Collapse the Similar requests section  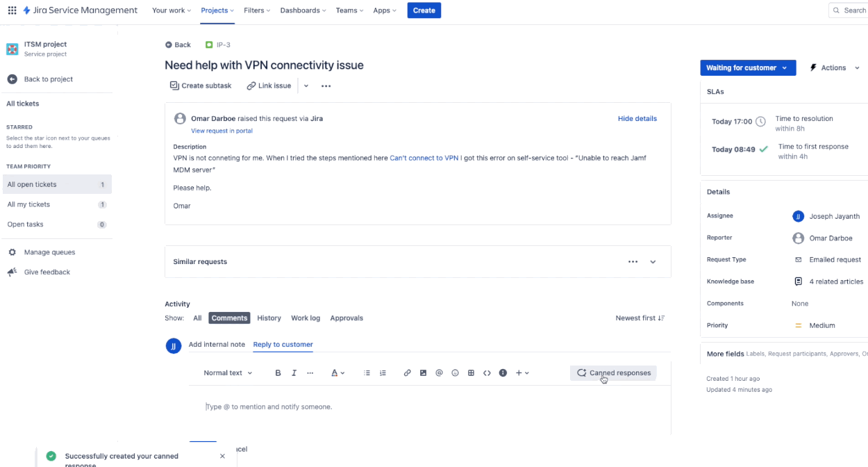652,261
